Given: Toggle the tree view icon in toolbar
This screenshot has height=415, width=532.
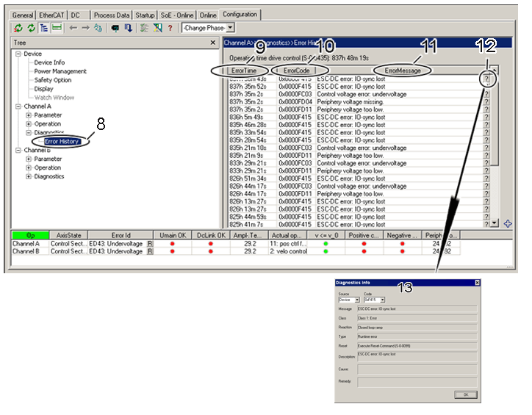Looking at the screenshot, I should (x=43, y=28).
